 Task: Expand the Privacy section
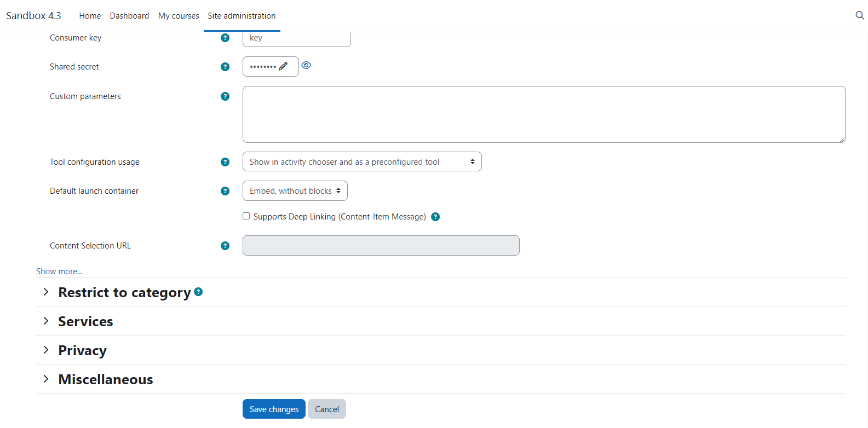82,350
